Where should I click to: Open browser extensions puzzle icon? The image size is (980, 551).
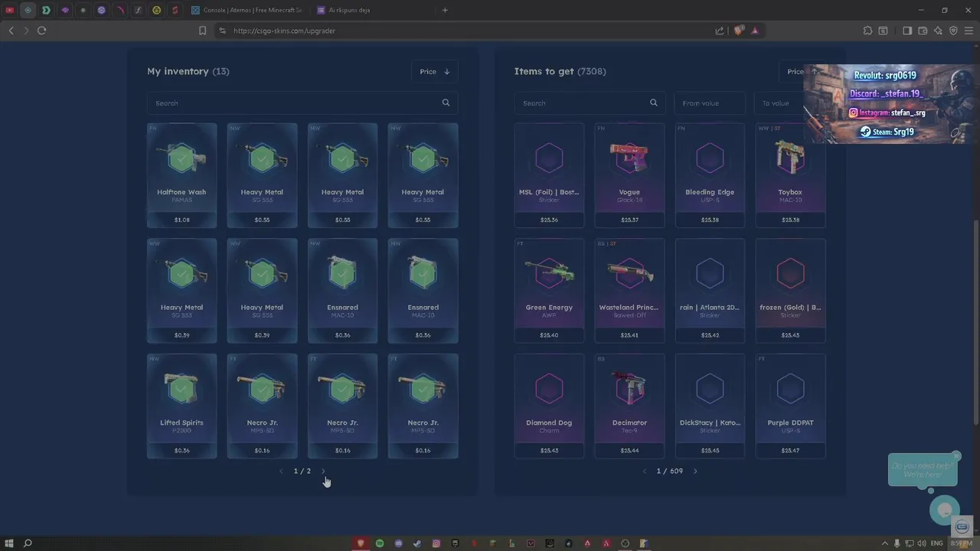point(867,31)
